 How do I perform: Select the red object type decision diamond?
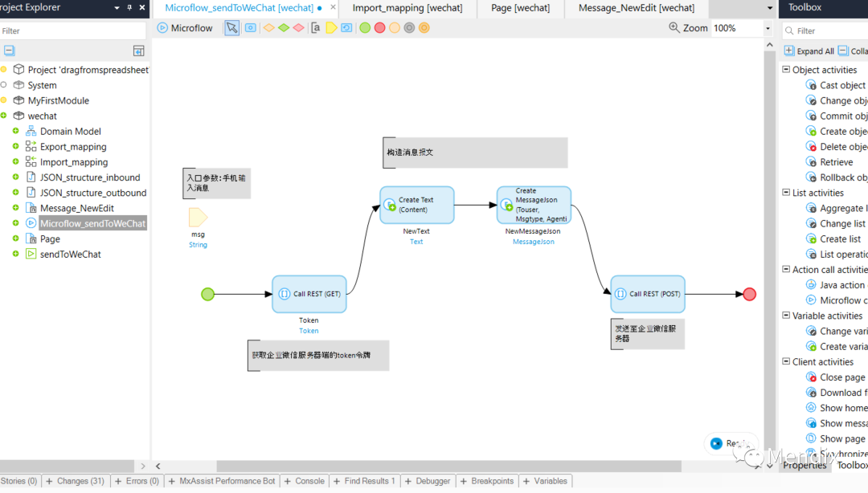point(299,27)
